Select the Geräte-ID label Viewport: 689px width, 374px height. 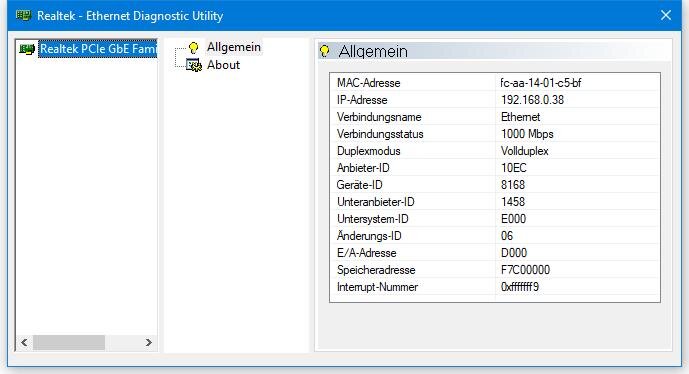pos(359,185)
